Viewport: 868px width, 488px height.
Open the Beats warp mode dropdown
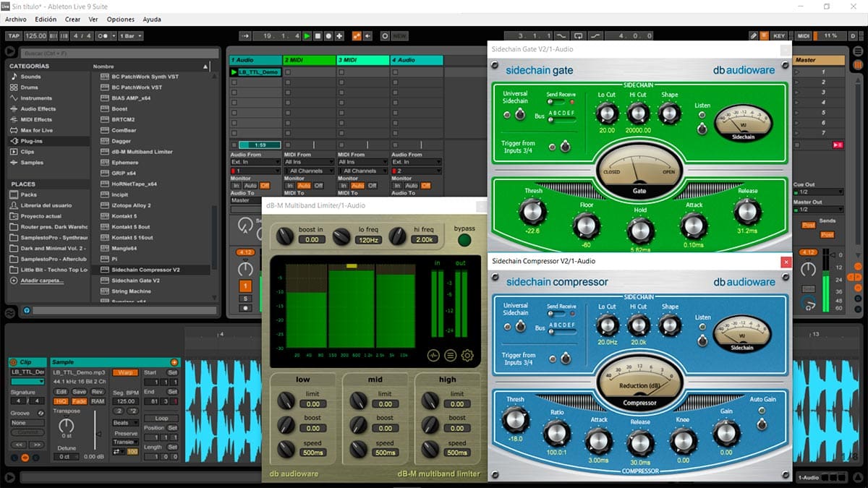tap(126, 423)
